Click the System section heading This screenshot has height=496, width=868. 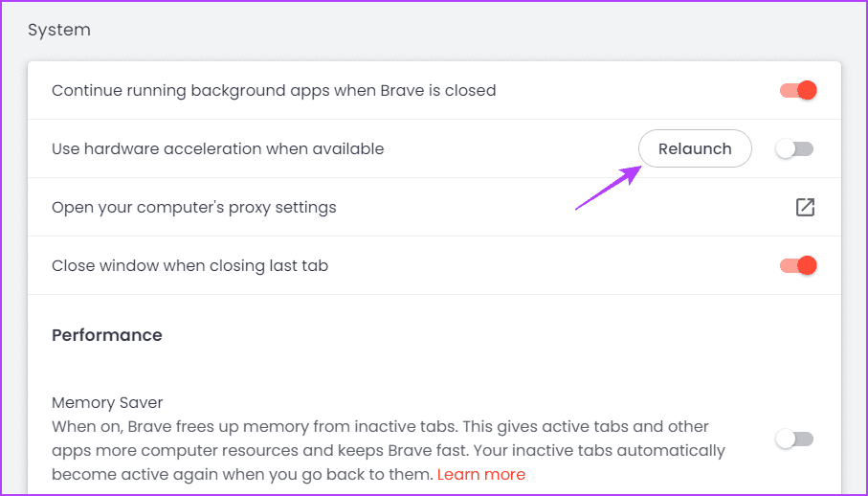(x=59, y=30)
